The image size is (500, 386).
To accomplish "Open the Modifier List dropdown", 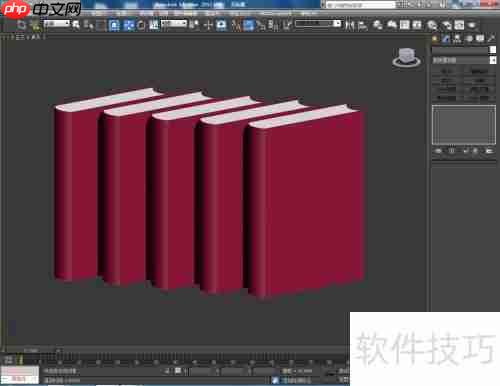I will tap(464, 60).
